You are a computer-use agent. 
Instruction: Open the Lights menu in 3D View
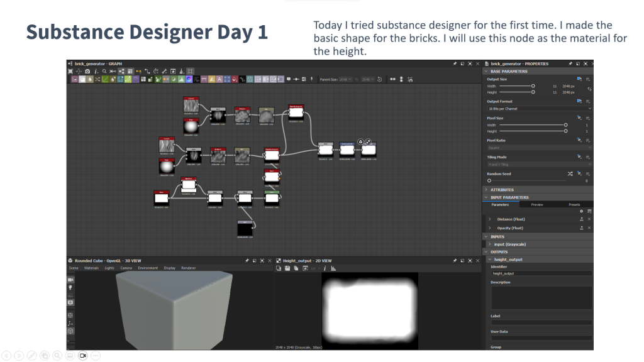pos(109,268)
